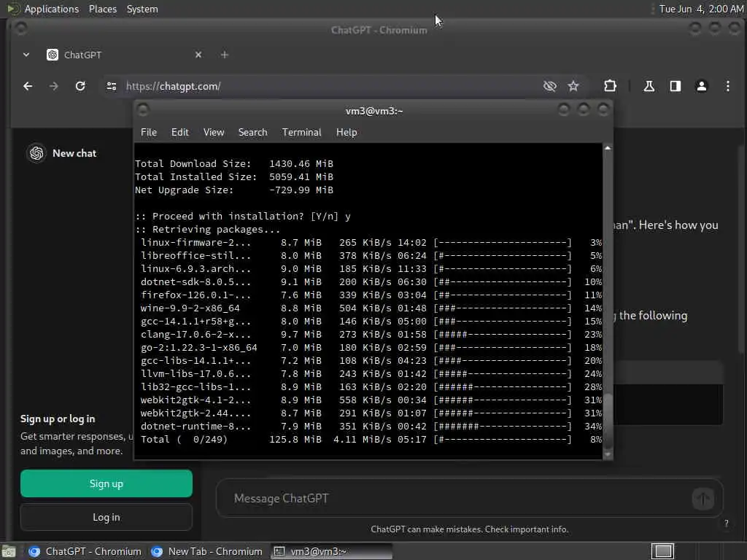Open Chromium three-dot menu
The height and width of the screenshot is (560, 747).
point(727,86)
